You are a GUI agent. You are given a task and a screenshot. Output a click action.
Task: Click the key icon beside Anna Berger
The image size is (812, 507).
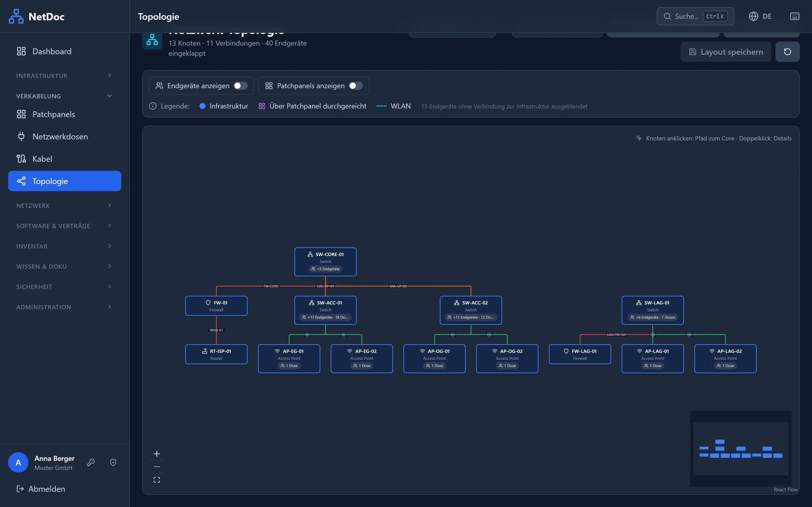91,462
